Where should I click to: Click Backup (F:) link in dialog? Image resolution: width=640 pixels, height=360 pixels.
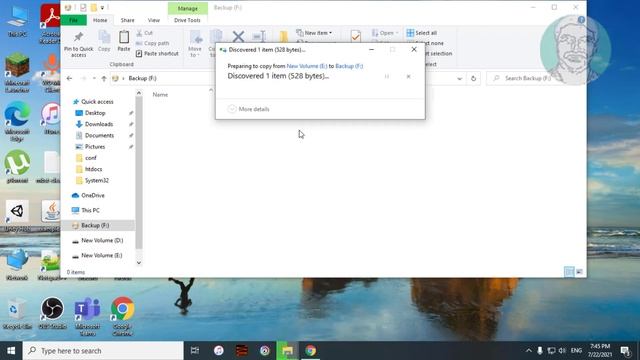(x=349, y=66)
